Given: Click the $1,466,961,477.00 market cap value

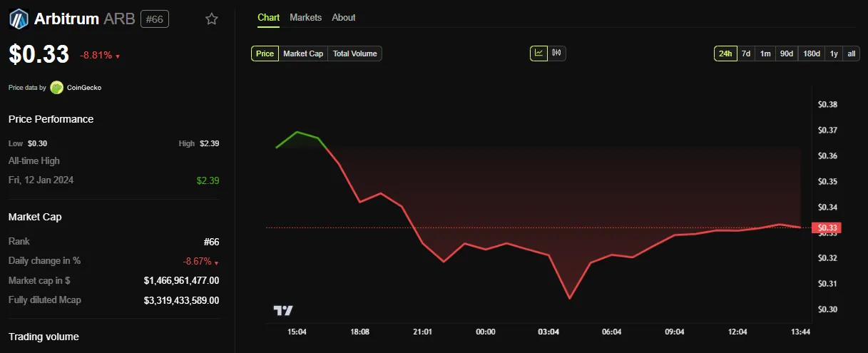Looking at the screenshot, I should pyautogui.click(x=181, y=281).
